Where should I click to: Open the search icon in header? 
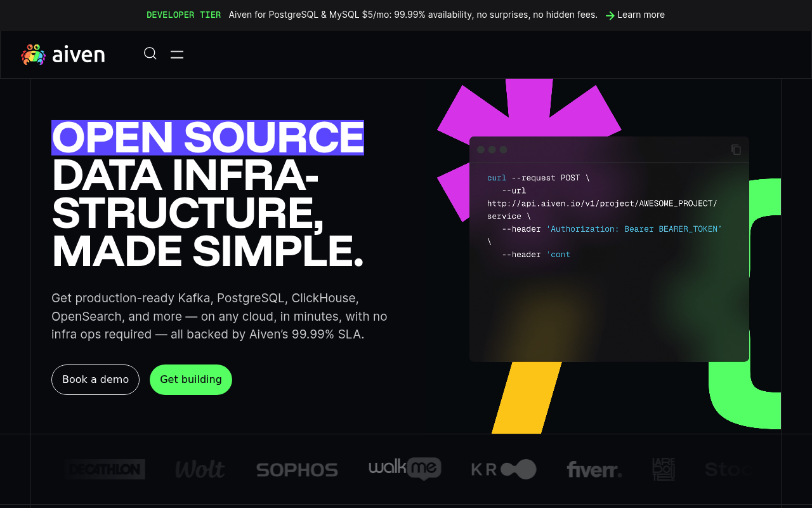[150, 54]
